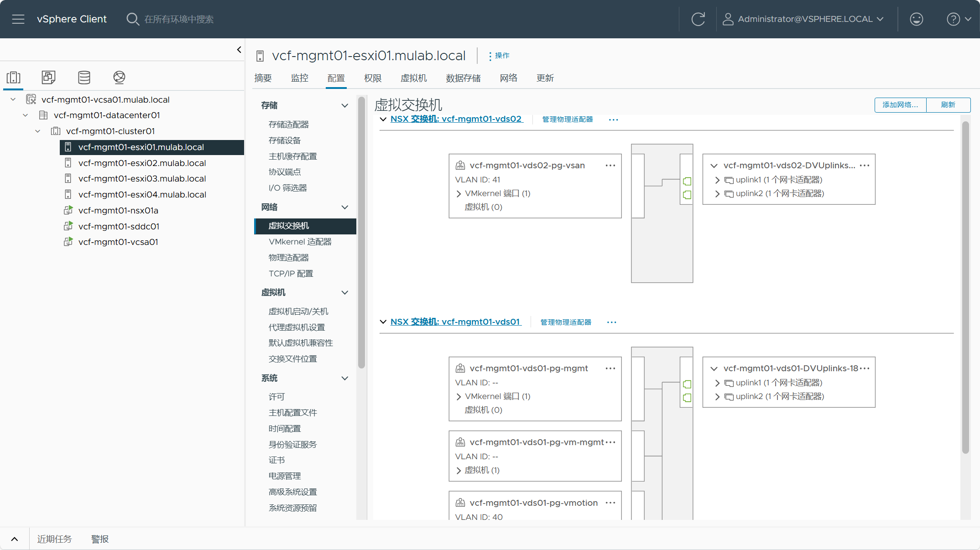Collapse the 虚拟机 settings section
The image size is (980, 550).
[x=345, y=292]
